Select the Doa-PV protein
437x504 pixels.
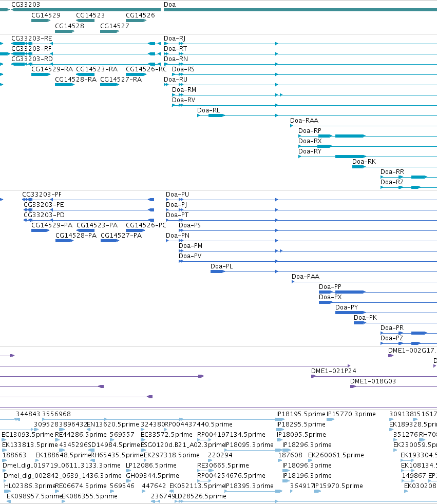click(190, 256)
